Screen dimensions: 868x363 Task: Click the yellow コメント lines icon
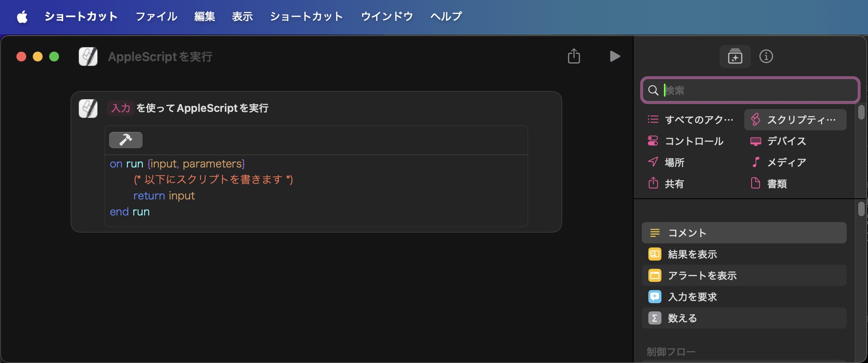(x=655, y=233)
